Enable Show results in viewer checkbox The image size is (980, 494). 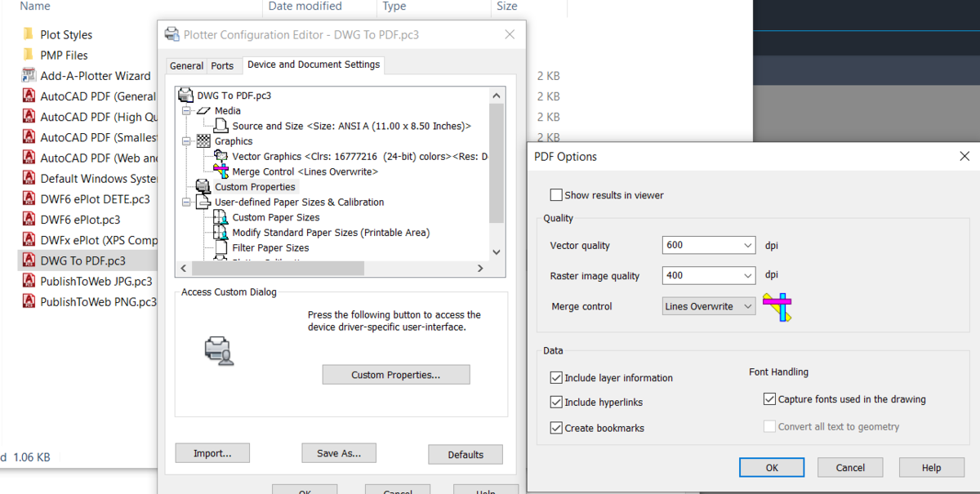556,195
